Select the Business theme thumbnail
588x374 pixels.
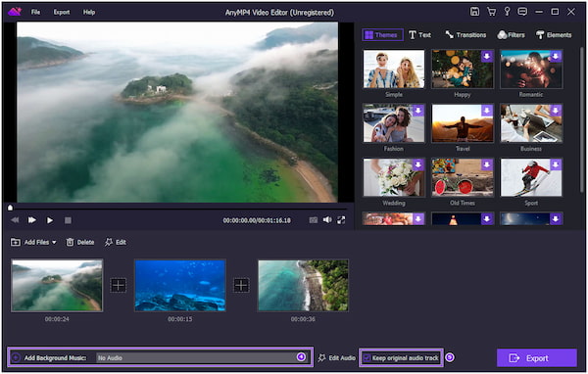coord(531,123)
